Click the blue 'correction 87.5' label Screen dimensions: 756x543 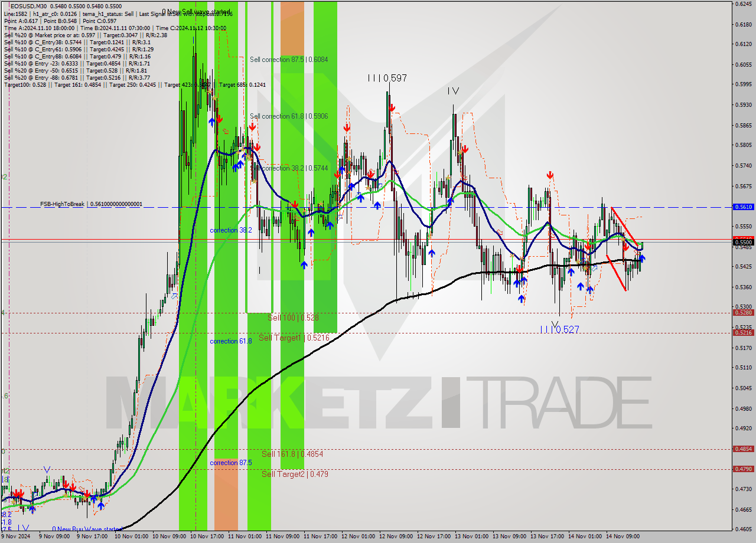pos(231,463)
